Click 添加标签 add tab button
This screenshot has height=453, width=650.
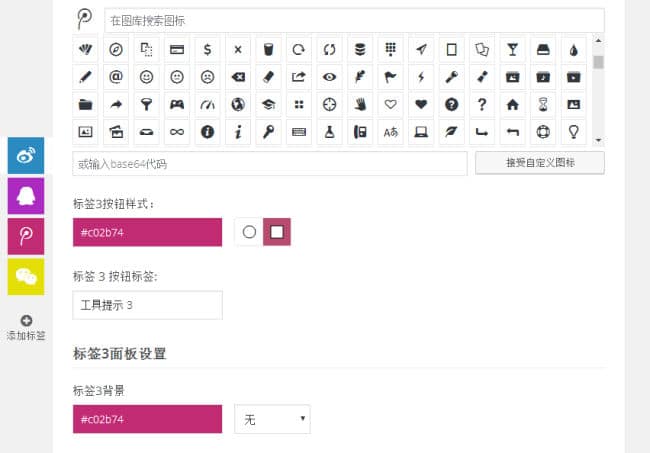click(26, 327)
